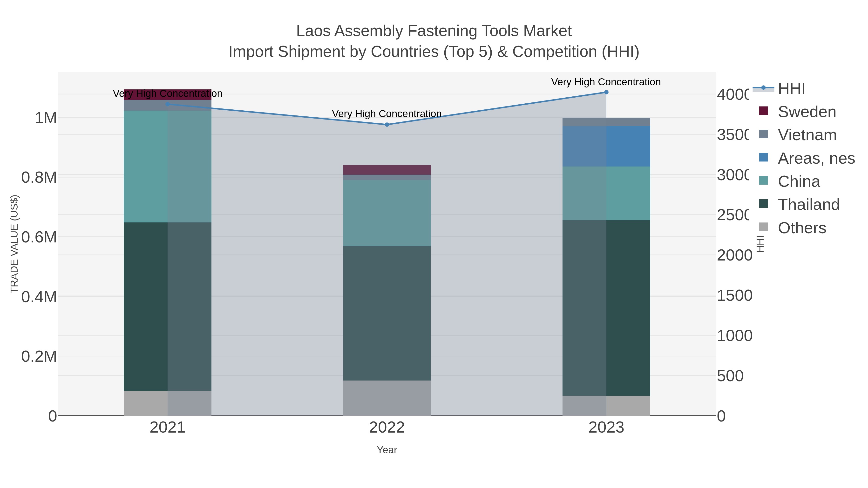868x488 pixels.
Task: Select the 2023 China bar segment
Action: click(x=606, y=193)
